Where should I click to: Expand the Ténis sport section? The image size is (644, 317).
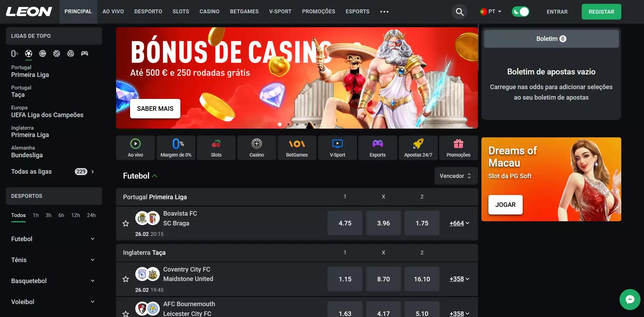click(53, 260)
